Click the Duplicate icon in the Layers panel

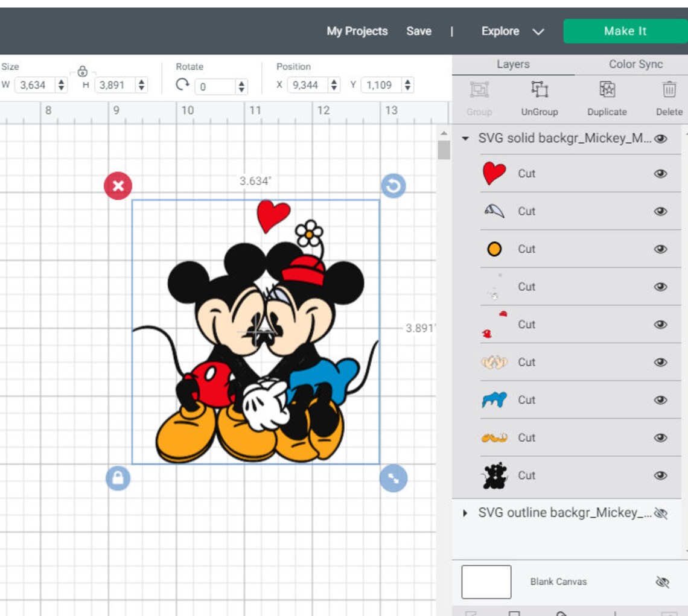pyautogui.click(x=607, y=89)
